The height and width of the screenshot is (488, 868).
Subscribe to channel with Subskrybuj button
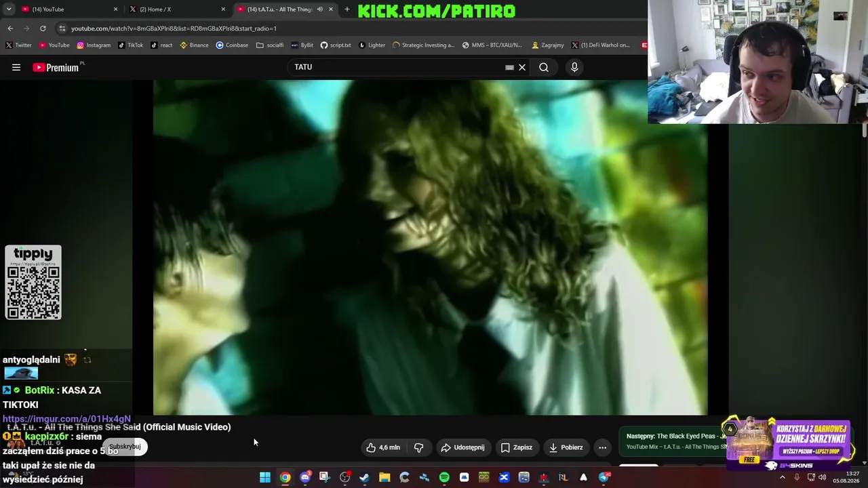[x=125, y=447]
